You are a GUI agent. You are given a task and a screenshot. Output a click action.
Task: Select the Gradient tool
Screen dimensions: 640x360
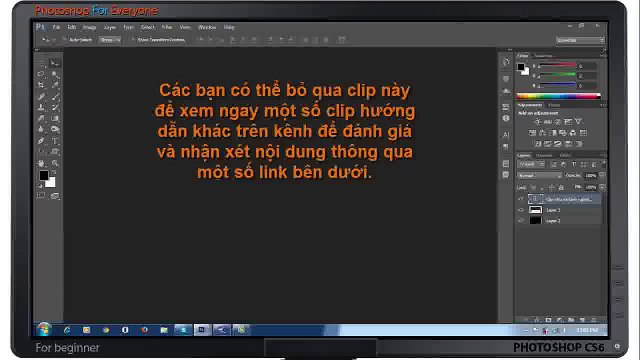[x=55, y=119]
